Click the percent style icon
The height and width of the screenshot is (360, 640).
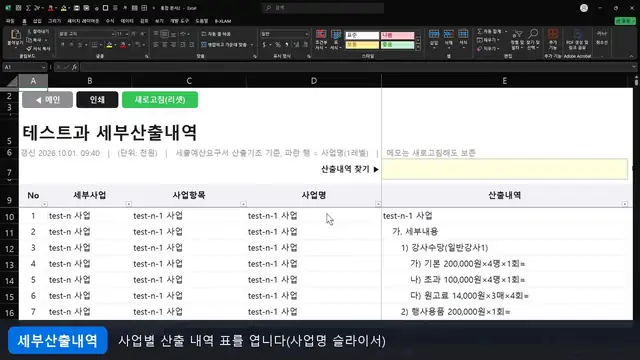(x=278, y=44)
